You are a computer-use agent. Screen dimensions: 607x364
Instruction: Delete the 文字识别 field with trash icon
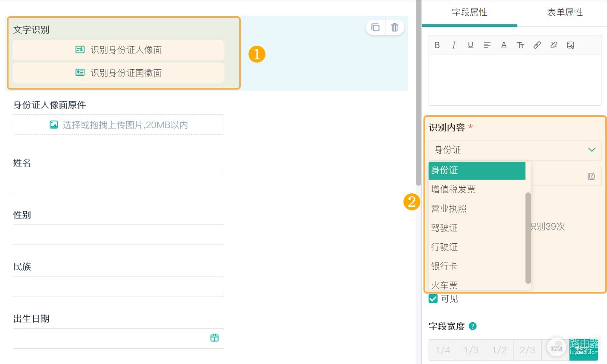pos(395,27)
